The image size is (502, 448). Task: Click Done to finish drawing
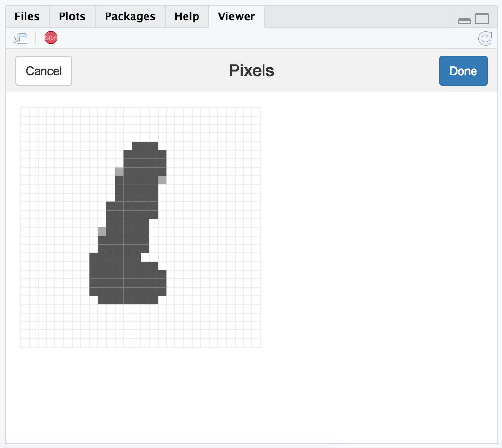point(463,71)
